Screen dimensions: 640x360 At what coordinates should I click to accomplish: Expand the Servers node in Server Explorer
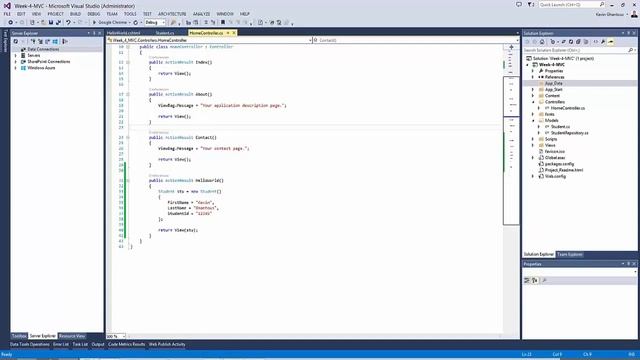(16, 56)
